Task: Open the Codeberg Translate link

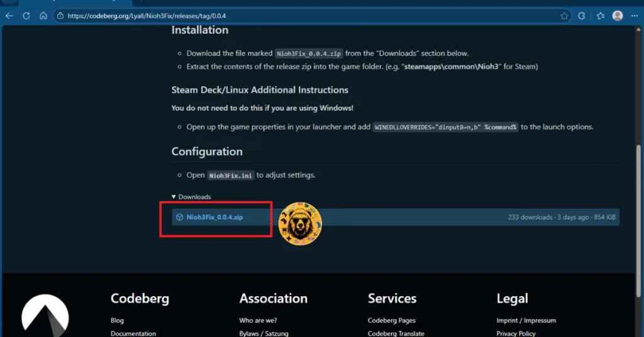Action: (x=396, y=333)
